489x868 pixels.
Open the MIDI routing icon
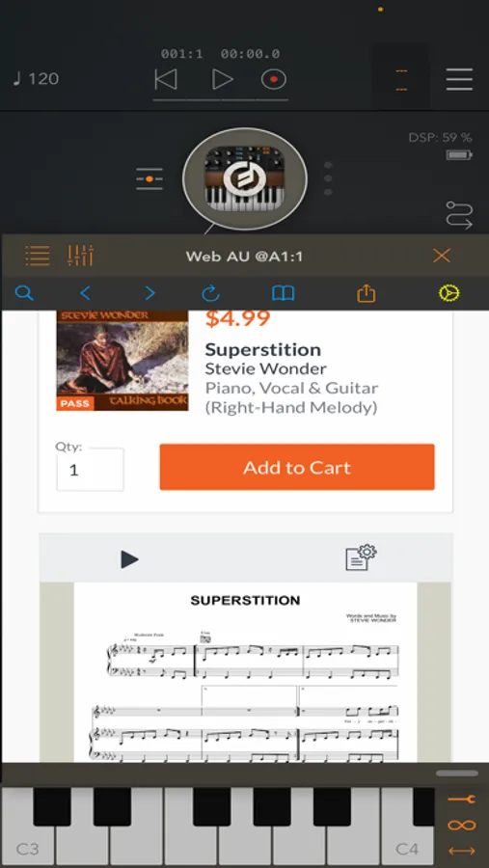(459, 215)
